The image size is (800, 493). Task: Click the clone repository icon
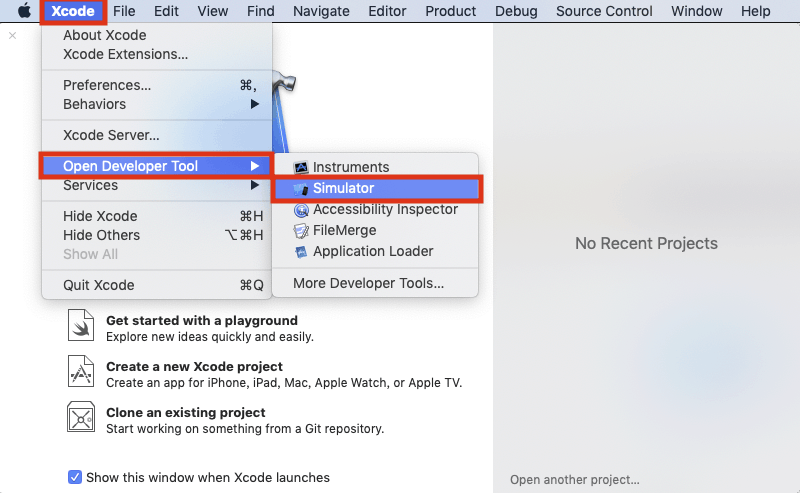[x=81, y=417]
